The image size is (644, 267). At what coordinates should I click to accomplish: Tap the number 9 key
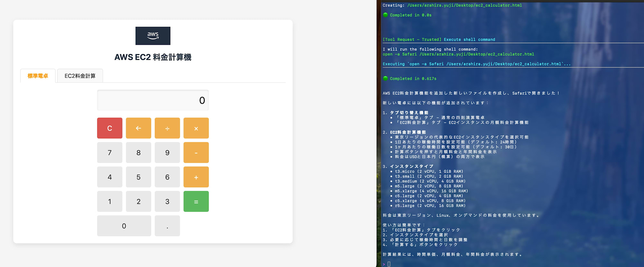coord(167,152)
